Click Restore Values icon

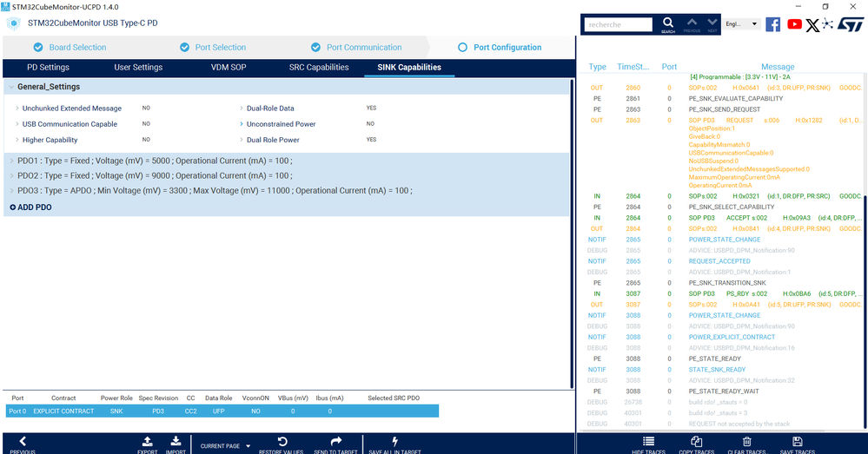click(x=282, y=441)
